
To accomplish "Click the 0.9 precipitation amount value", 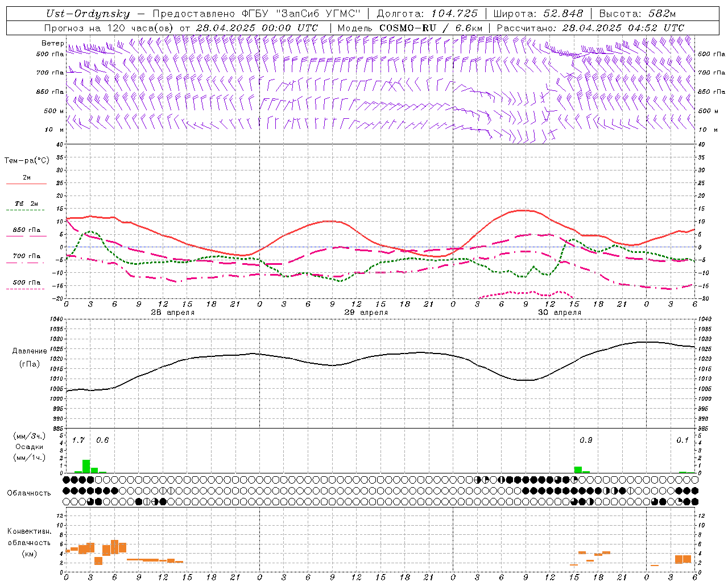I will tap(586, 440).
